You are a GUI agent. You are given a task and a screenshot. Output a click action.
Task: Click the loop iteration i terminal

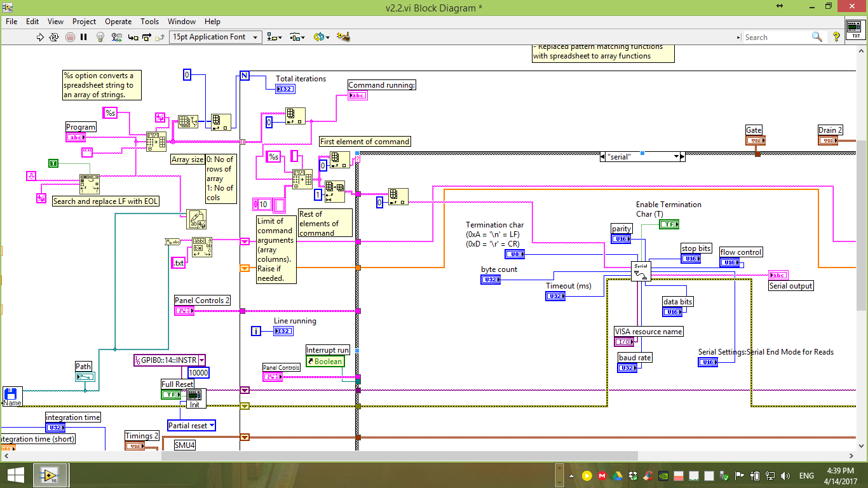pyautogui.click(x=256, y=331)
